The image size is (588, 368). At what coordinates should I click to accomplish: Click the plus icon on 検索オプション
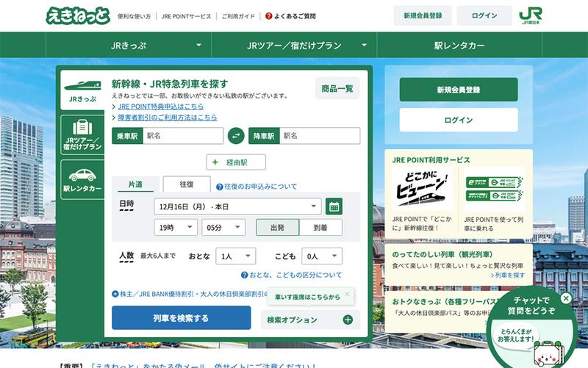point(348,320)
